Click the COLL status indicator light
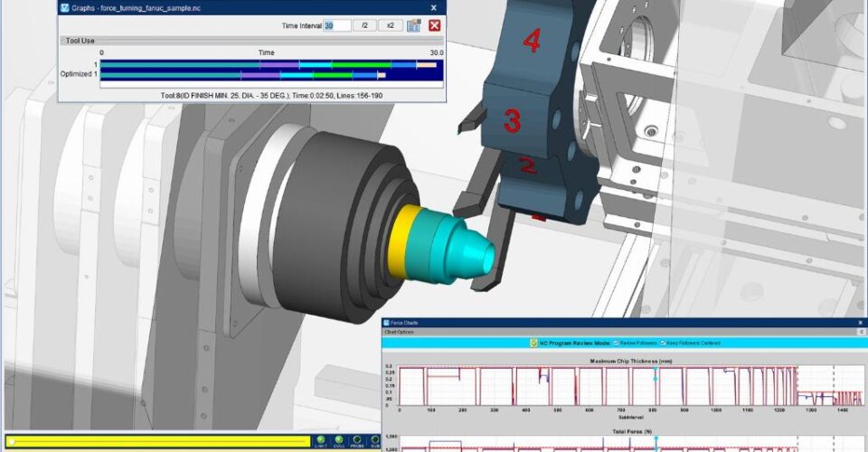The image size is (868, 452). [339, 440]
